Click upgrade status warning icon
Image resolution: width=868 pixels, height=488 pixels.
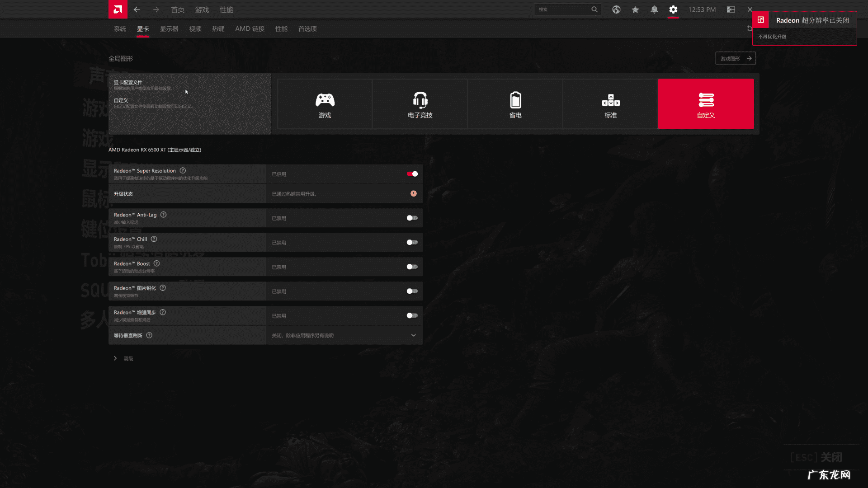[x=413, y=193]
